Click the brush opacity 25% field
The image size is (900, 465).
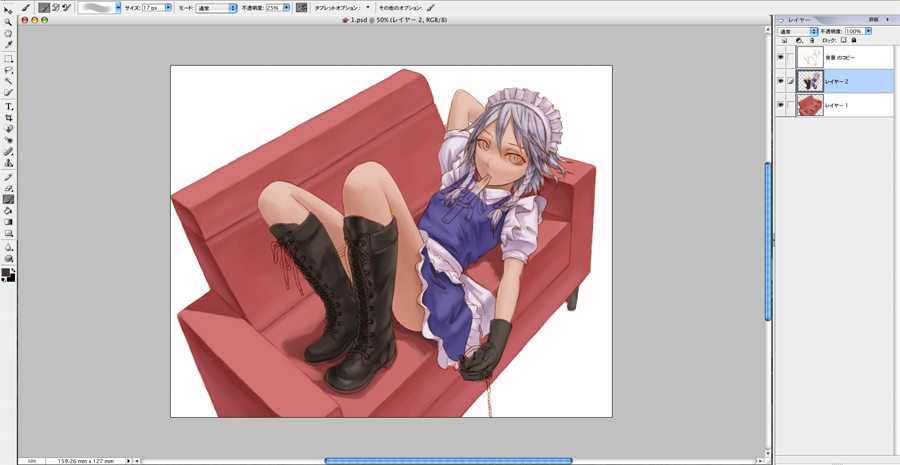pos(273,8)
